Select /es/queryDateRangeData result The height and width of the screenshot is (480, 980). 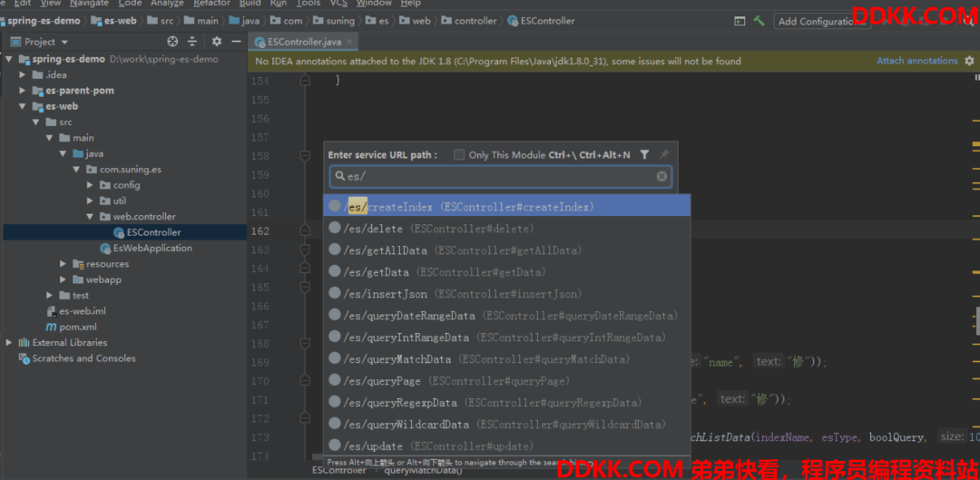(x=507, y=316)
